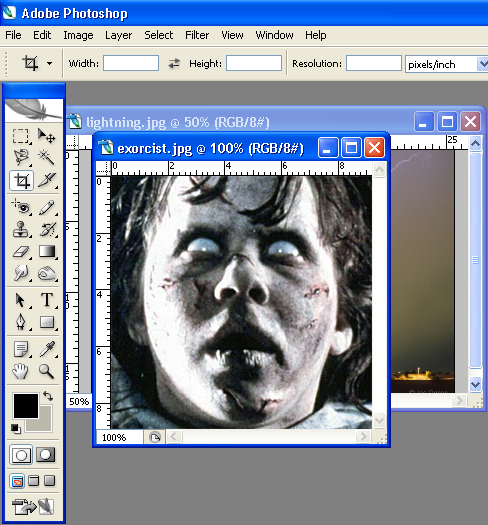Select the Type tool
The image size is (488, 525).
(x=47, y=300)
